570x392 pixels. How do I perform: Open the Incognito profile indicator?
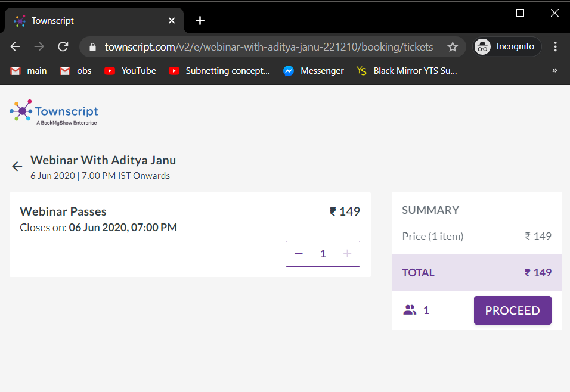pos(507,47)
